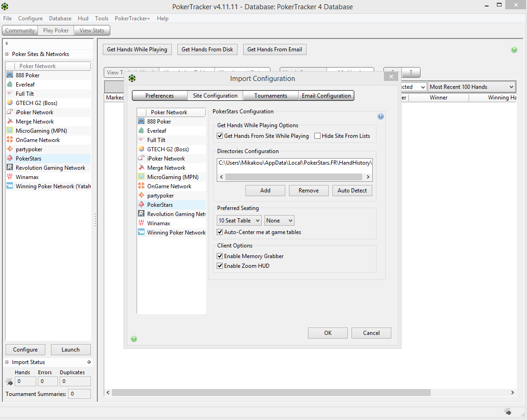Open the None preferred seat dropdown
Viewport: 527px width, 420px height.
[x=279, y=221]
